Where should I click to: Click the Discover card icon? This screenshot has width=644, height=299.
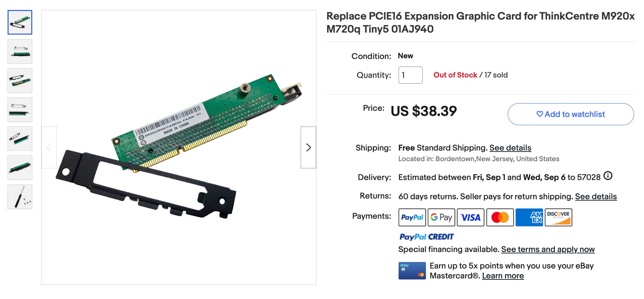tap(558, 217)
